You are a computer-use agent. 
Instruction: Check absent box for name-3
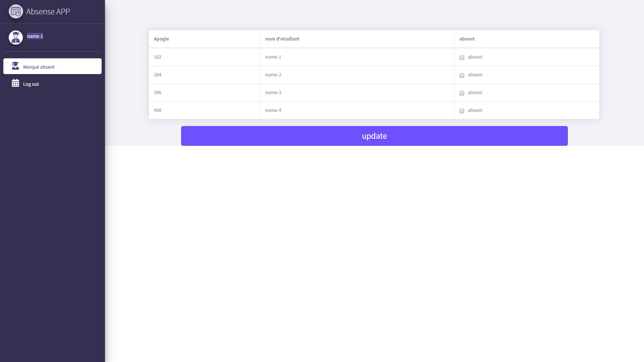point(462,93)
